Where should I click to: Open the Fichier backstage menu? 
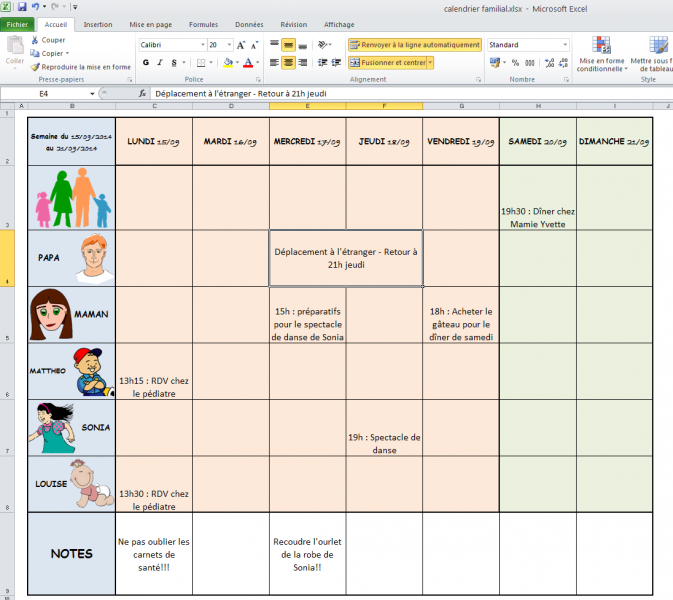click(18, 24)
